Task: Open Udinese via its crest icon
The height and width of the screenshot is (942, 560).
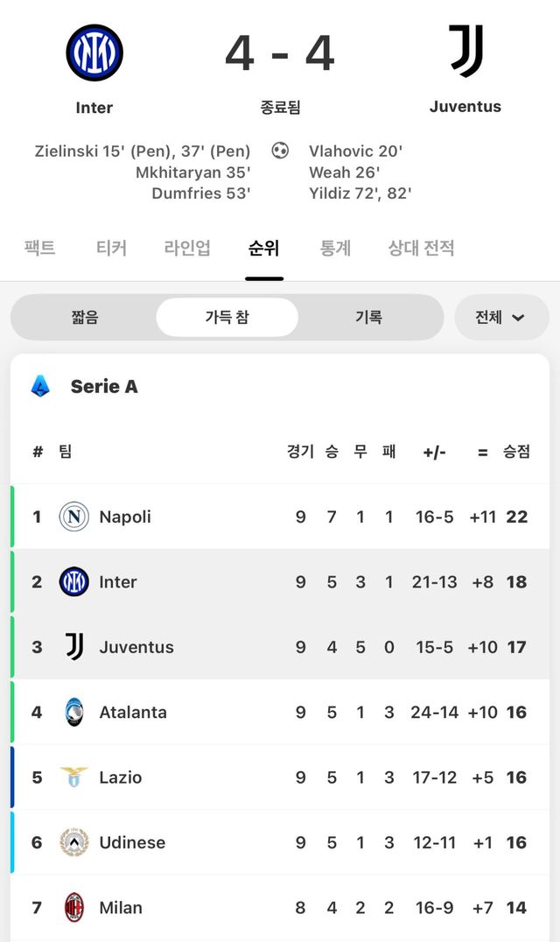Action: [74, 842]
